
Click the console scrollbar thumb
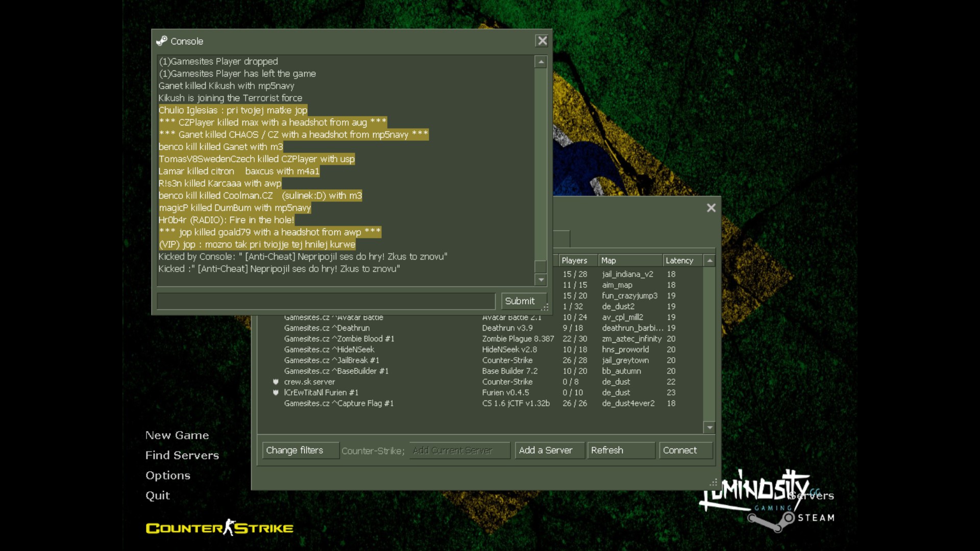tap(541, 266)
